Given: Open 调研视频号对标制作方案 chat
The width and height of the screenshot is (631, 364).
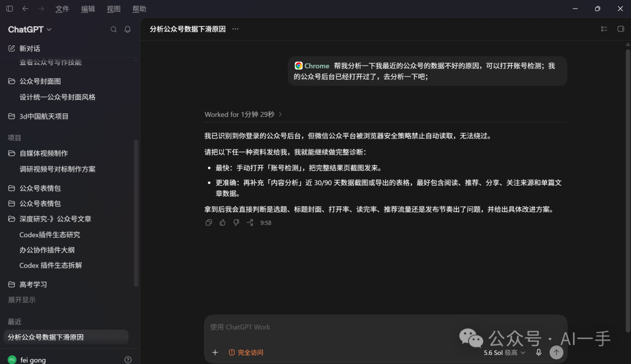Looking at the screenshot, I should pyautogui.click(x=57, y=169).
